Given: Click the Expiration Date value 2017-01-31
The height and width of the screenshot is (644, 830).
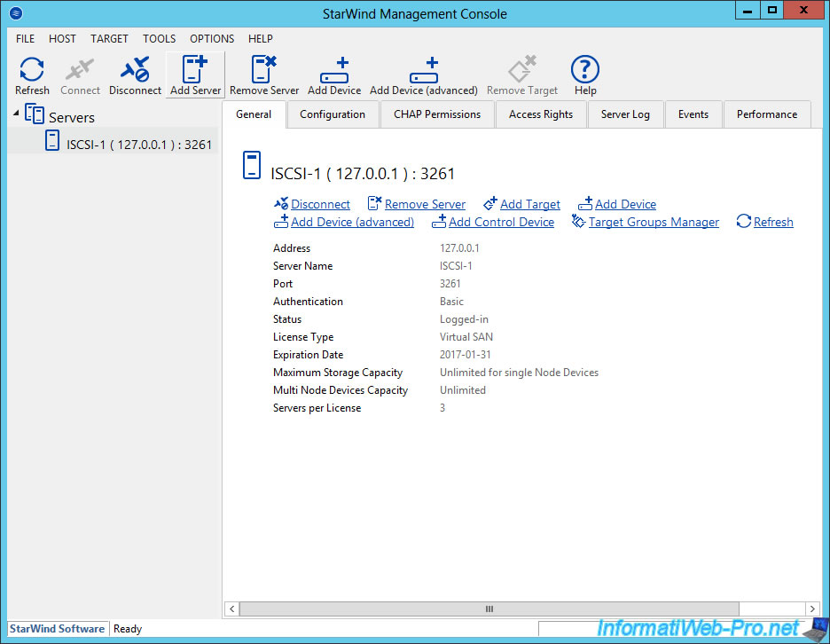Looking at the screenshot, I should (x=466, y=355).
